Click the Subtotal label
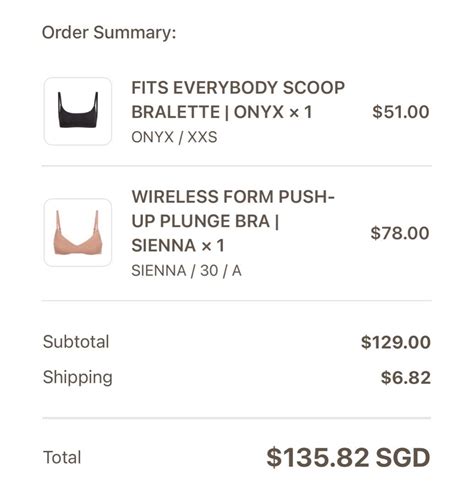Viewport: 474px width, 494px height. pyautogui.click(x=76, y=342)
